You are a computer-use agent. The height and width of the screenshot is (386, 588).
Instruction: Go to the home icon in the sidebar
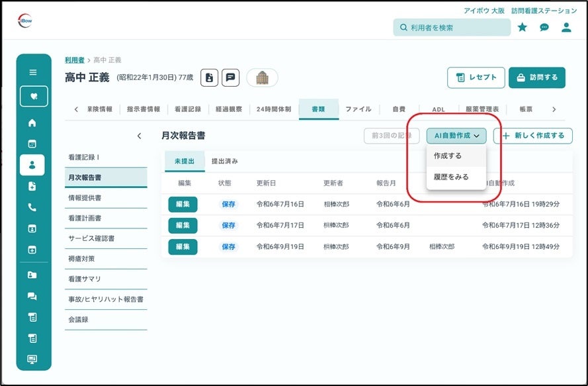(x=32, y=122)
